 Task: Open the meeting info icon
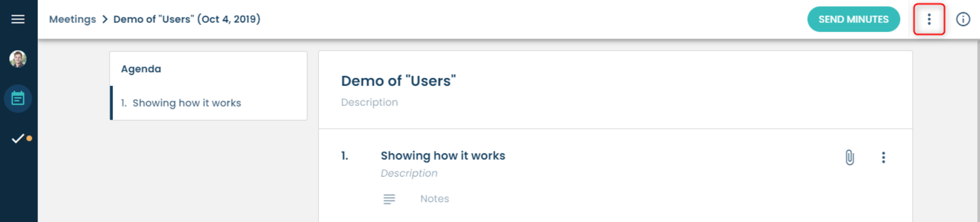(x=963, y=19)
